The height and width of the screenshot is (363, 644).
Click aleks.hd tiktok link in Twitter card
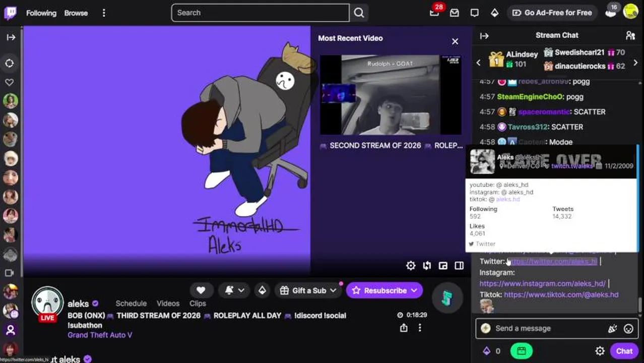point(507,199)
